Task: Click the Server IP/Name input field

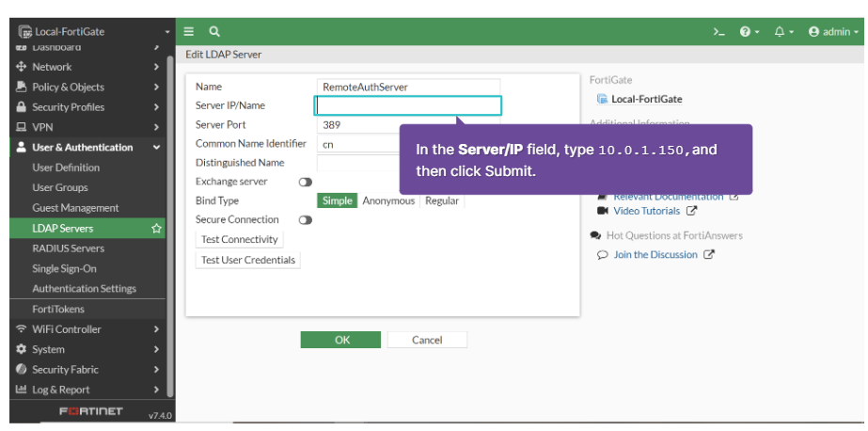Action: coord(408,105)
